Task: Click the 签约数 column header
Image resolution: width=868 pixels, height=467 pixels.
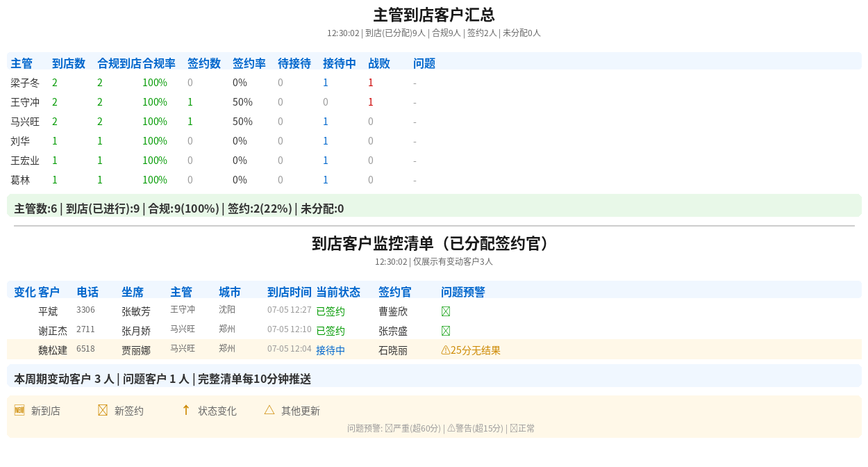Action: pos(204,63)
